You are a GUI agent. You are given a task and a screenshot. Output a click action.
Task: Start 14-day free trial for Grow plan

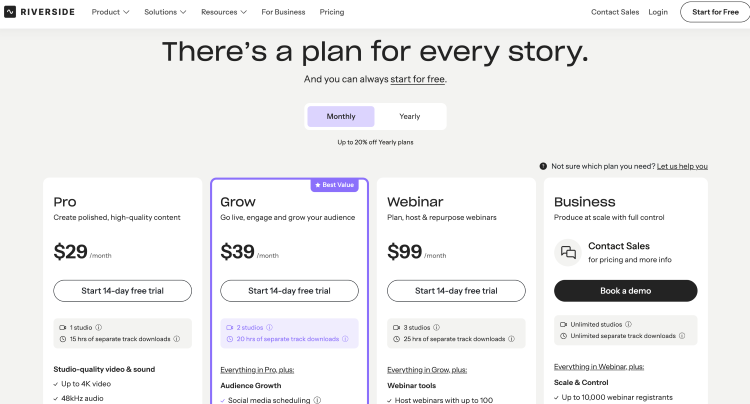(x=289, y=291)
